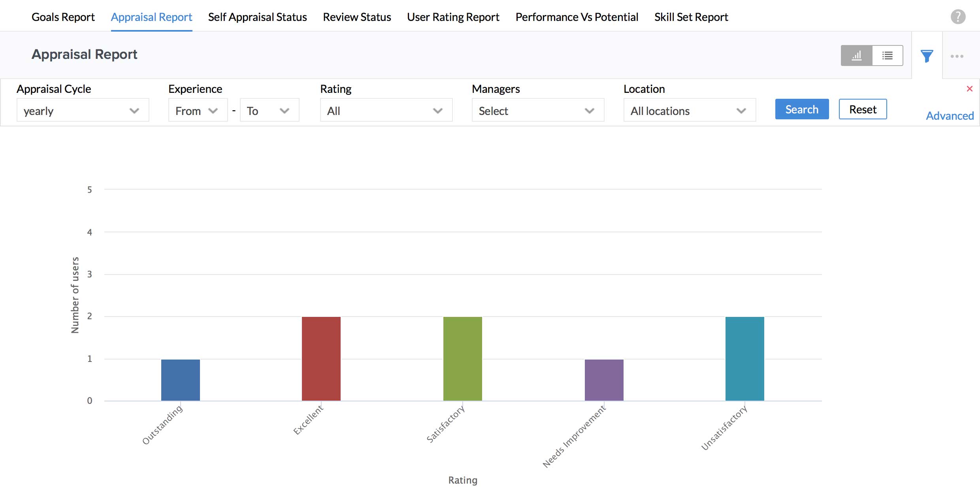Click the red Excellent bar
This screenshot has height=501, width=980.
321,358
